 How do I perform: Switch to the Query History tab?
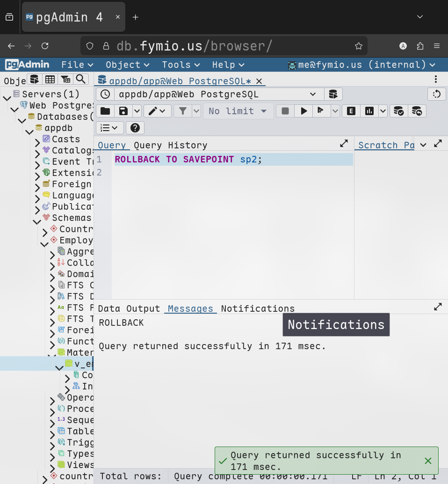(170, 145)
